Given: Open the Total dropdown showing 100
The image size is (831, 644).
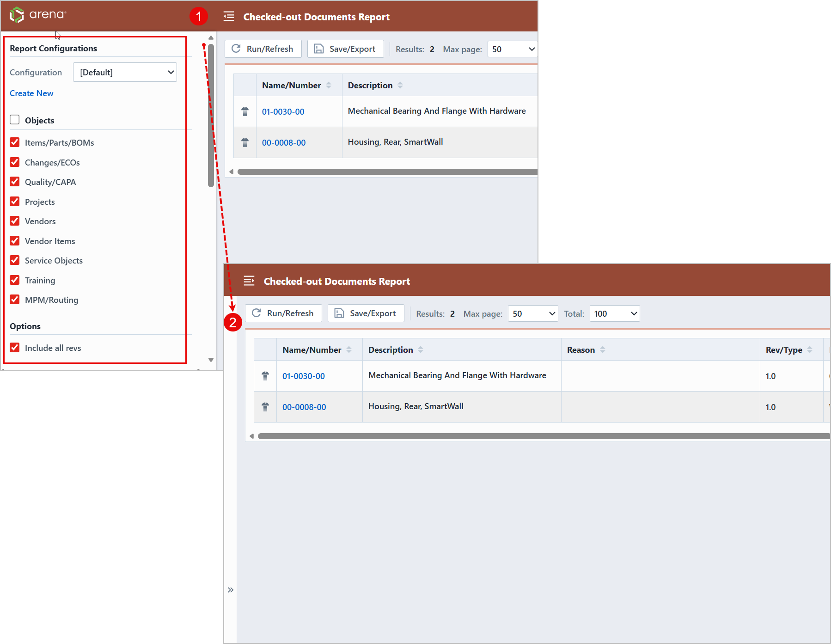Looking at the screenshot, I should (x=615, y=313).
